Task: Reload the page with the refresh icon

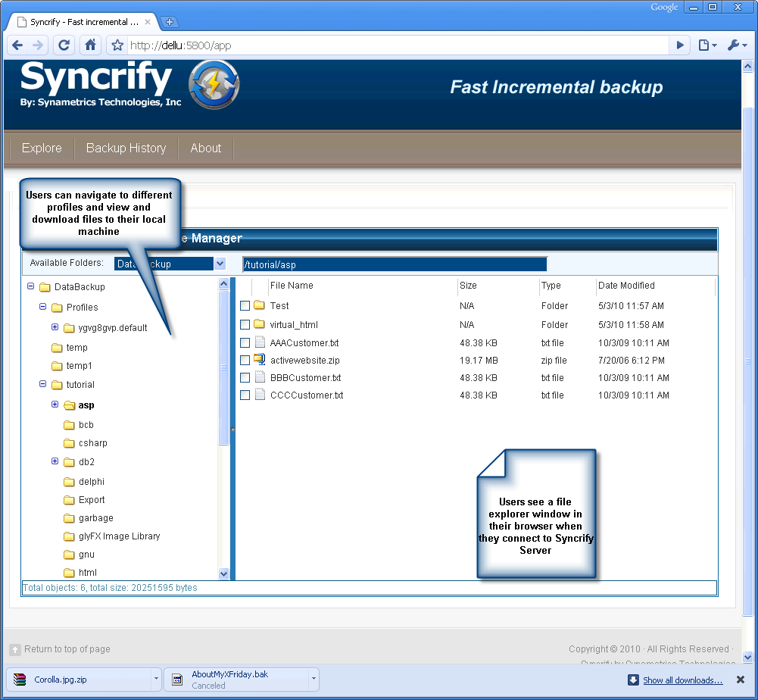Action: pos(64,45)
